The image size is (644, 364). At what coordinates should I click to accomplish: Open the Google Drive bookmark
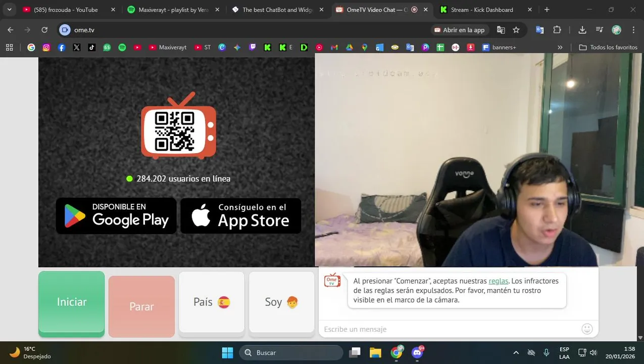(349, 47)
